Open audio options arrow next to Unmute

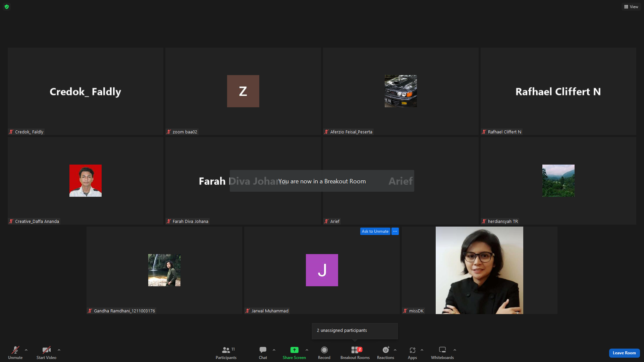26,350
